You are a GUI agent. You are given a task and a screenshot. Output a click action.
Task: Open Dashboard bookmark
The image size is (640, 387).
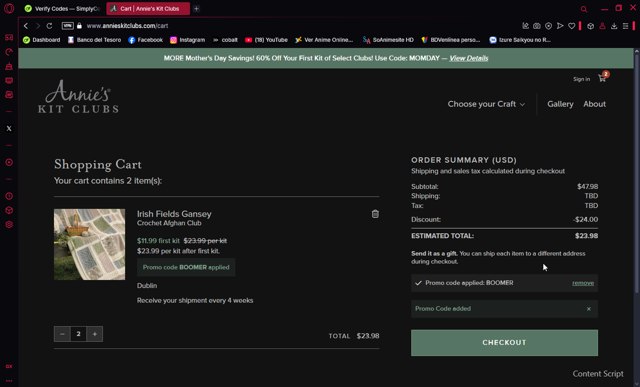pos(42,40)
